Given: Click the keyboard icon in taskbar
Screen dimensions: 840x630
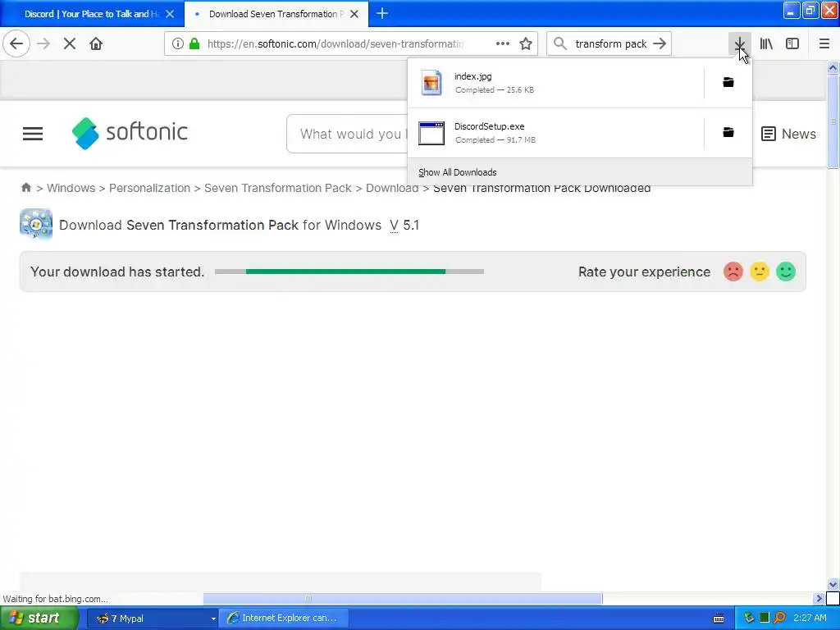Looking at the screenshot, I should (x=719, y=619).
